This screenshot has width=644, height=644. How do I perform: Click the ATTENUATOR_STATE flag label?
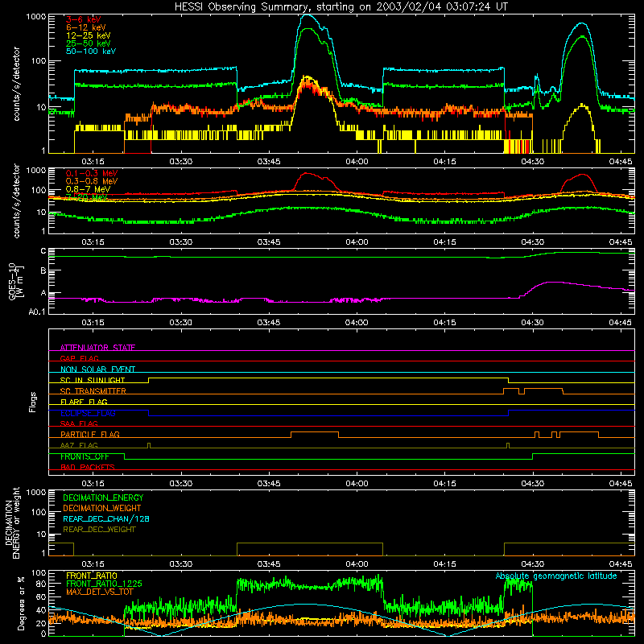pos(97,348)
